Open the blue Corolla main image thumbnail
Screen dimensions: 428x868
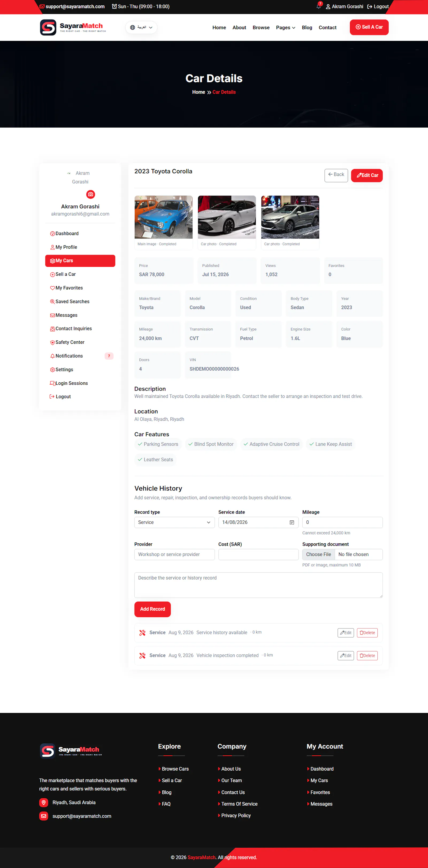(163, 217)
